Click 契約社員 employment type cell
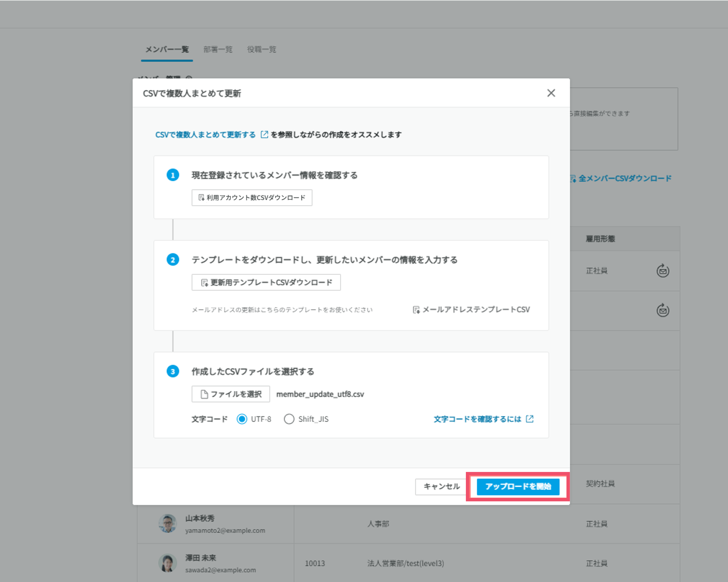 pos(600,484)
